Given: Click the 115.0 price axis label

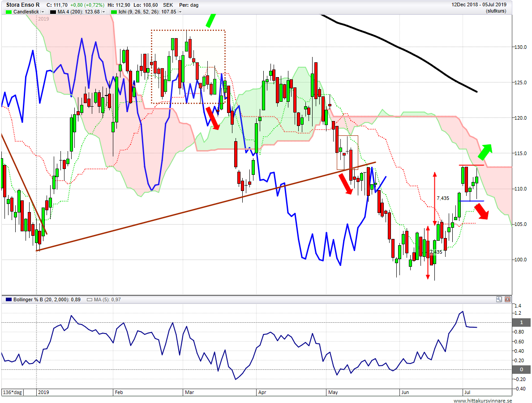Looking at the screenshot, I should click(x=520, y=153).
